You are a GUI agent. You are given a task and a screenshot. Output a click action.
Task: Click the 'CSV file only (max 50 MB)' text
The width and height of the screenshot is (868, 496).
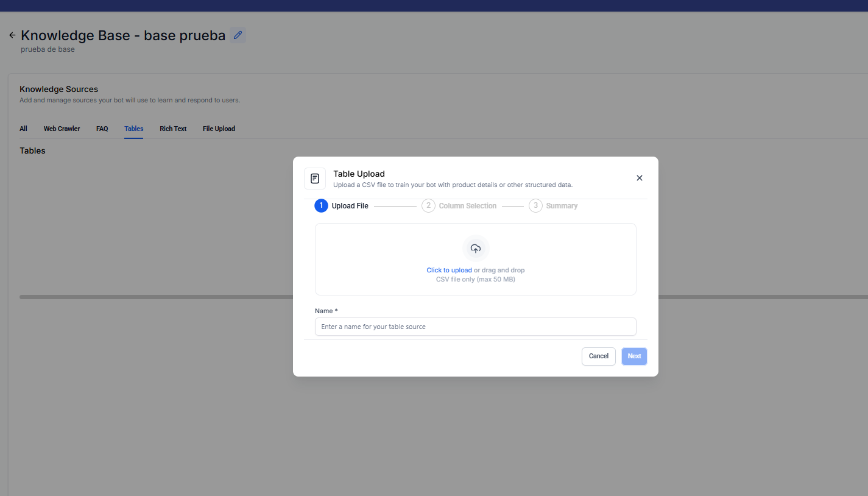pos(475,280)
